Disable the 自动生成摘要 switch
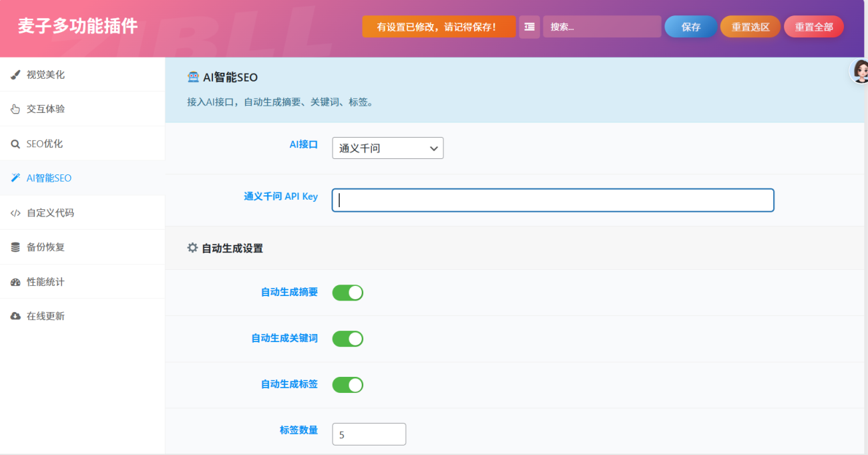868x455 pixels. tap(347, 293)
